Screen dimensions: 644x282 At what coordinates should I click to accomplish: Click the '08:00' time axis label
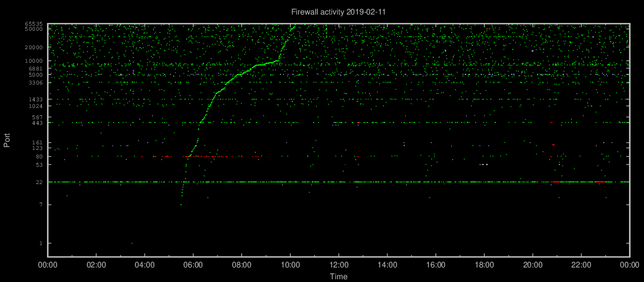pyautogui.click(x=242, y=266)
